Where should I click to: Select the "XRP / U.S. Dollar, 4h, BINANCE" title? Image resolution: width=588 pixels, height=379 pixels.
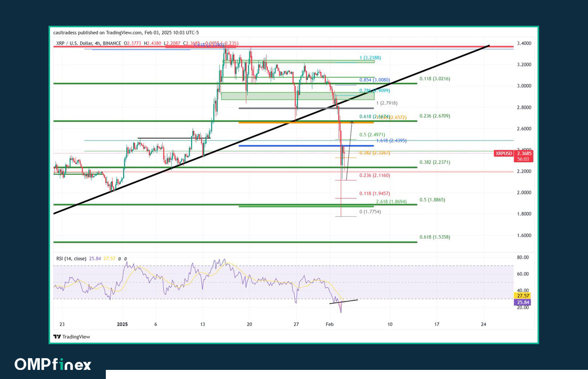pyautogui.click(x=89, y=43)
